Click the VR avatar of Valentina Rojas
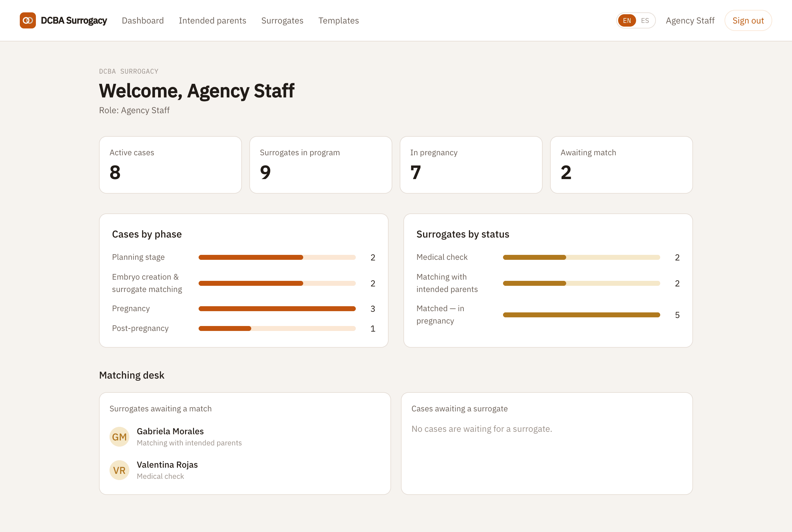 pos(119,470)
